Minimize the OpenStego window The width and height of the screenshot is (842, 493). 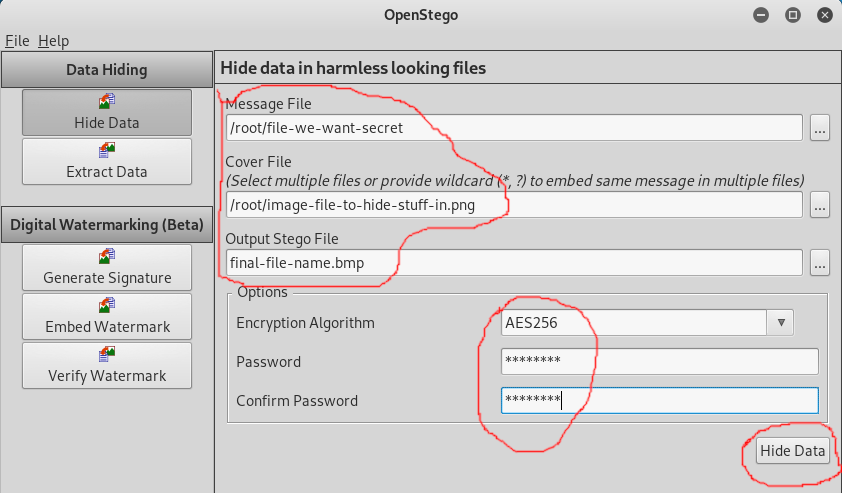click(x=761, y=15)
